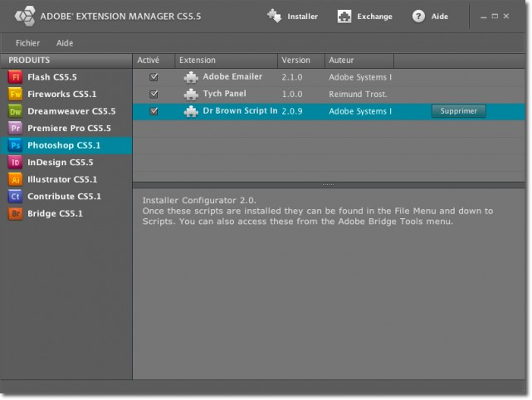
Task: Click the Dreamweaver CS5.5 Dw icon
Action: pos(15,111)
